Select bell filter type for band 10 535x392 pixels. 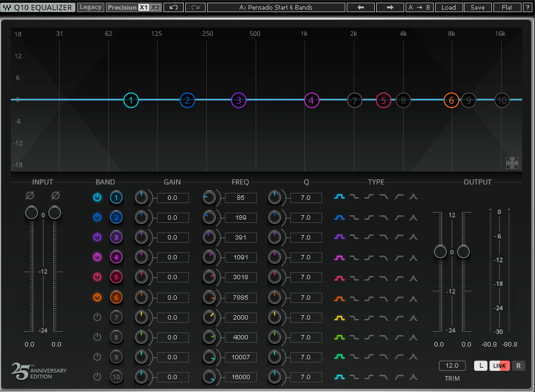tap(340, 377)
